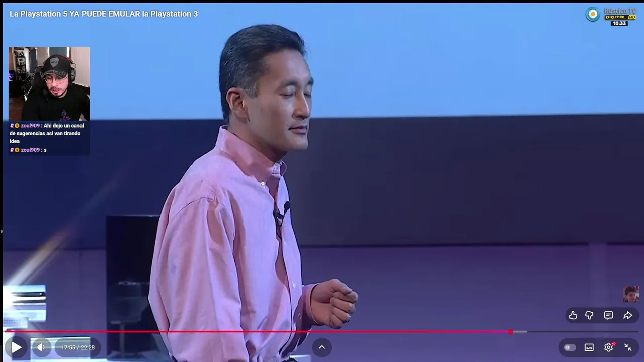
Task: Toggle the autoplay switch
Action: 569,347
